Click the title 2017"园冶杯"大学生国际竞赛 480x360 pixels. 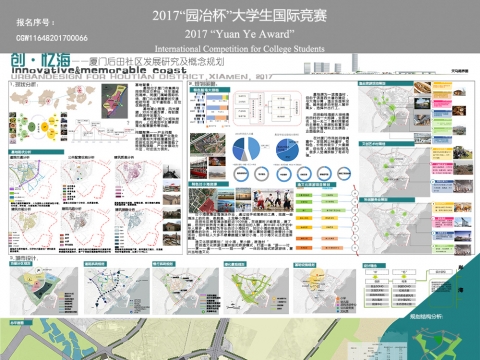240,16
